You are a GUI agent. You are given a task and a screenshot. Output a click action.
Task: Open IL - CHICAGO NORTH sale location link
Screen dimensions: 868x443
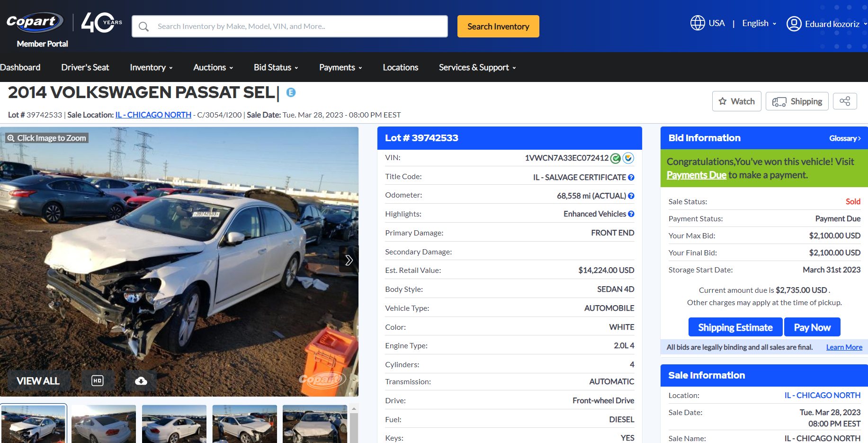[153, 115]
